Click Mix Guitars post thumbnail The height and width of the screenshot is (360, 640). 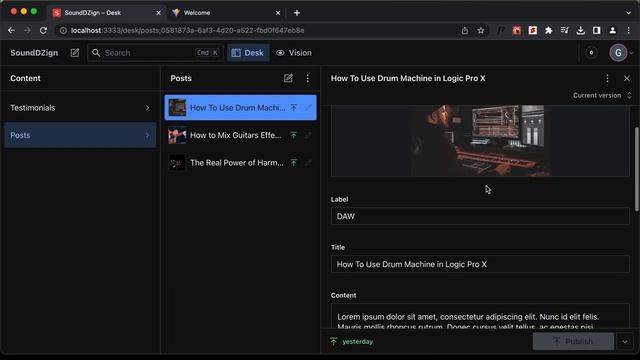(x=177, y=135)
